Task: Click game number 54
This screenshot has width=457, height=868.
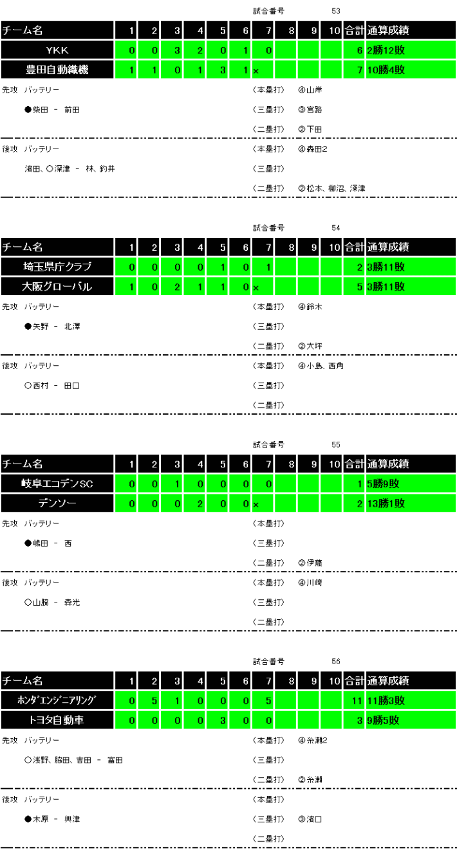Action: pos(336,228)
